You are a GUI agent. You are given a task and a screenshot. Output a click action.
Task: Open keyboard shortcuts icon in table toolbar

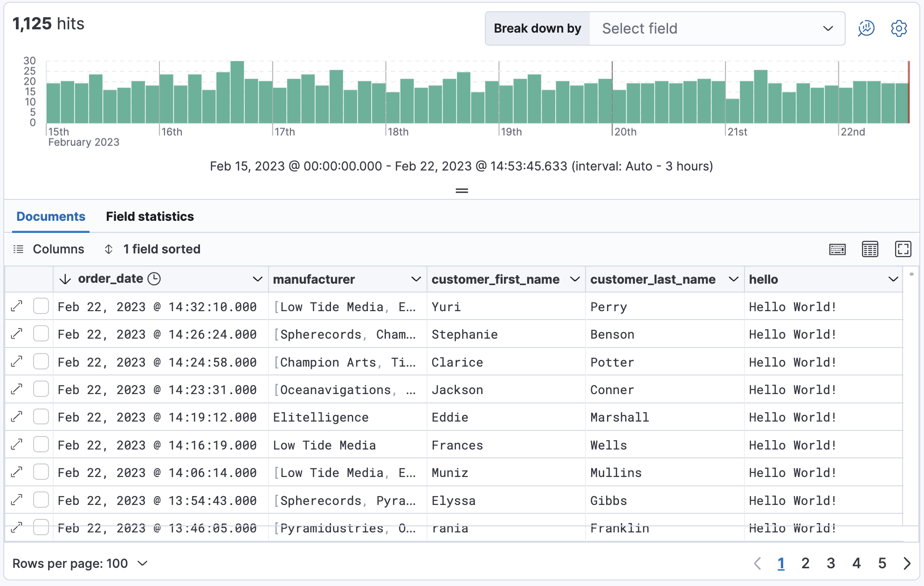click(x=837, y=249)
